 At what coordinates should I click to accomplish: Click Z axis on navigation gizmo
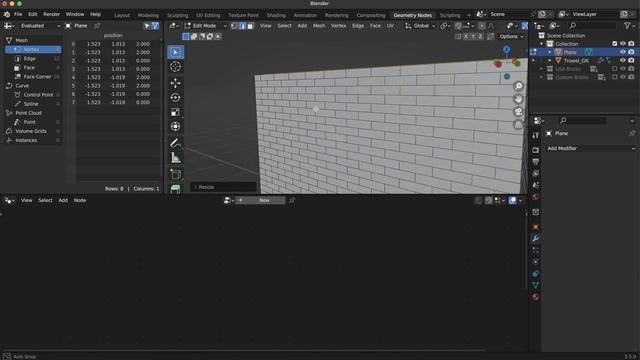click(x=507, y=50)
